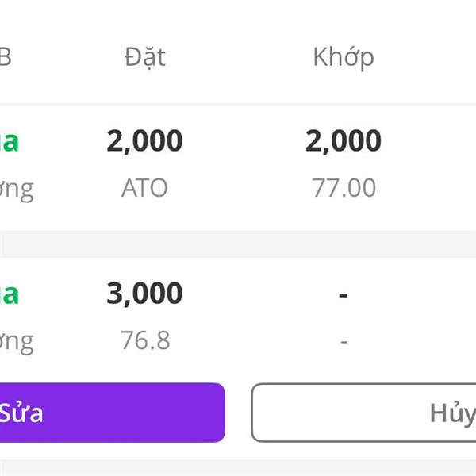The width and height of the screenshot is (476, 476).
Task: Tap the 77.00 matched price
Action: pyautogui.click(x=343, y=188)
